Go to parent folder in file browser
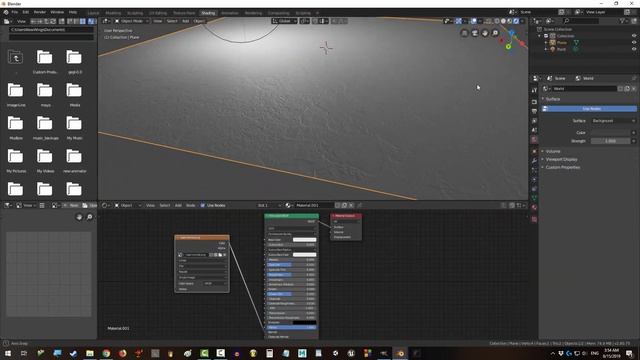Screen dimensions: 640x360 (16, 58)
